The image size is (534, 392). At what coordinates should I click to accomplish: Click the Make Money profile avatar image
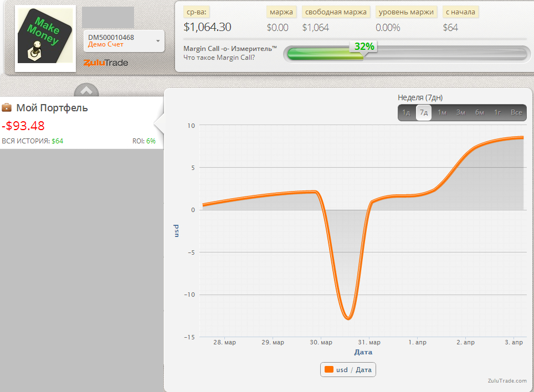(45, 38)
